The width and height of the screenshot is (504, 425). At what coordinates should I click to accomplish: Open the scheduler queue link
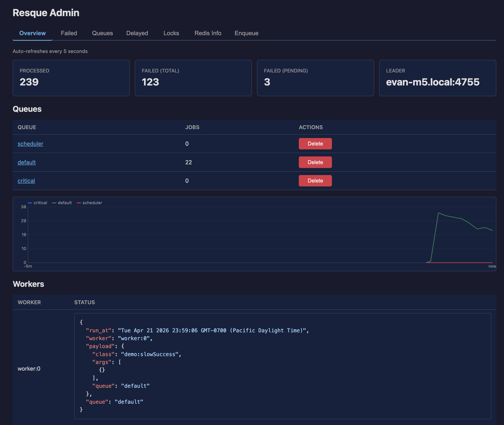click(x=30, y=144)
